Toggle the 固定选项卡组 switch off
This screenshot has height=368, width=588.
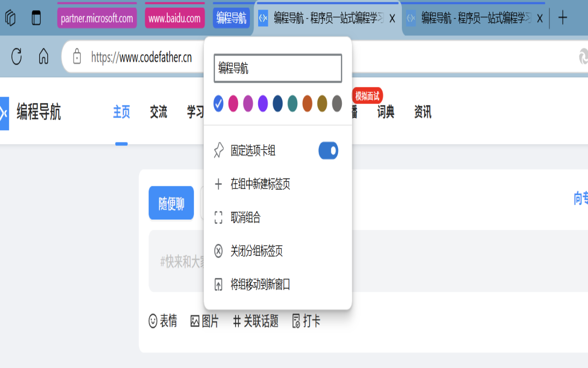(x=328, y=151)
